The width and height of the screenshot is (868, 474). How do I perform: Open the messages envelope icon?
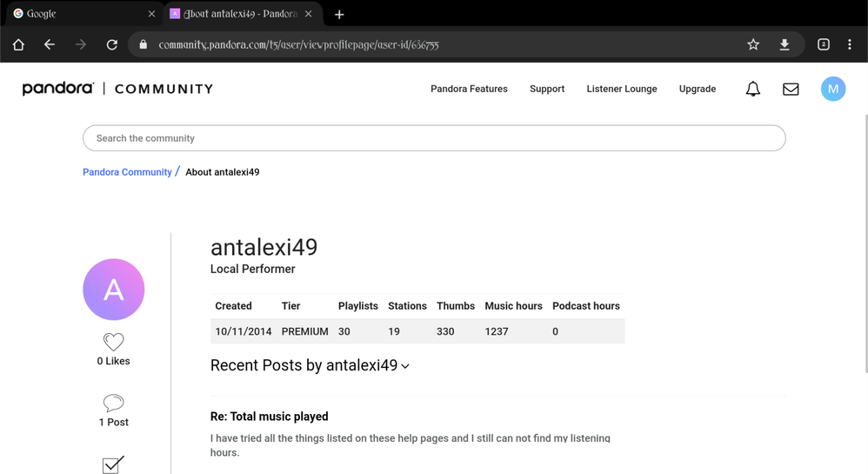coord(791,89)
